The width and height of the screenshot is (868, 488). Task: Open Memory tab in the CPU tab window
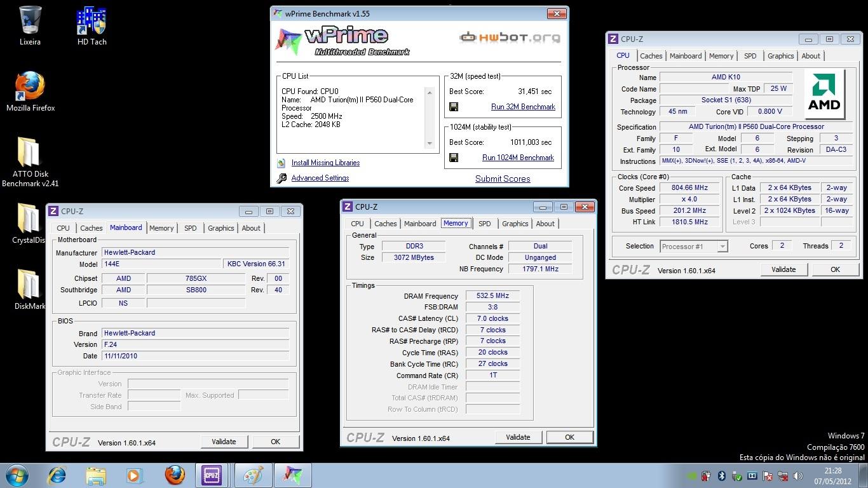(x=721, y=56)
